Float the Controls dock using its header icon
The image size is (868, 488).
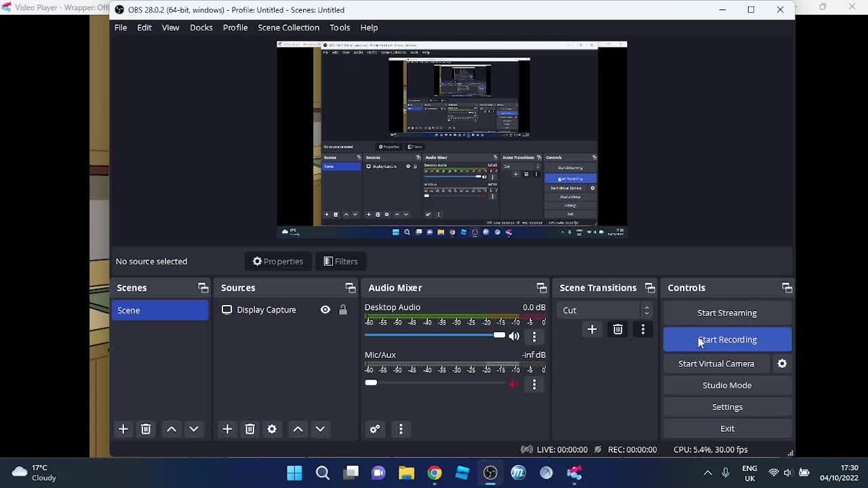[x=787, y=288]
